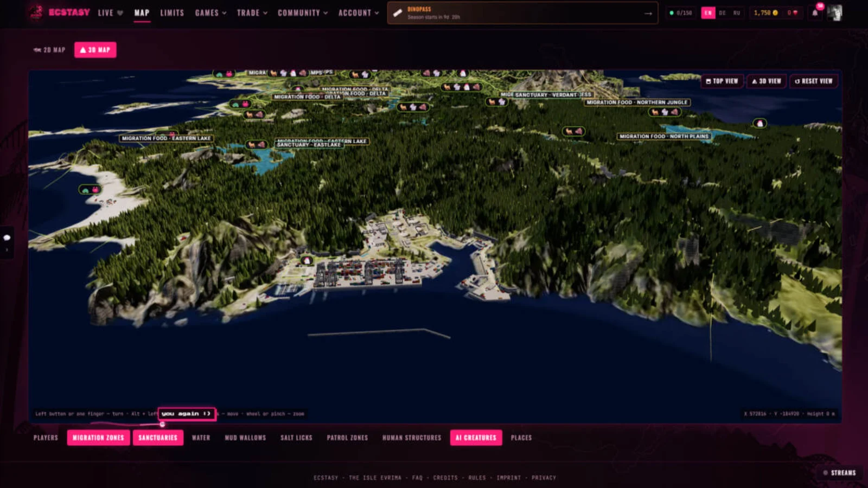
Task: Switch language to DE
Action: 722,12
